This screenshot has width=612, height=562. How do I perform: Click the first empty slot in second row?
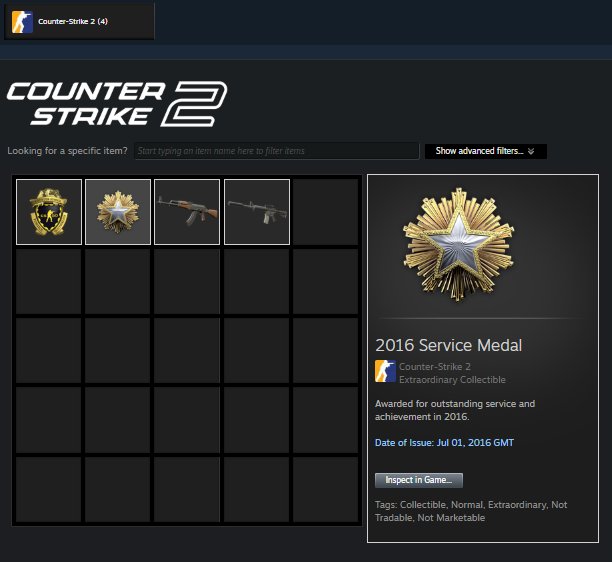(49, 281)
